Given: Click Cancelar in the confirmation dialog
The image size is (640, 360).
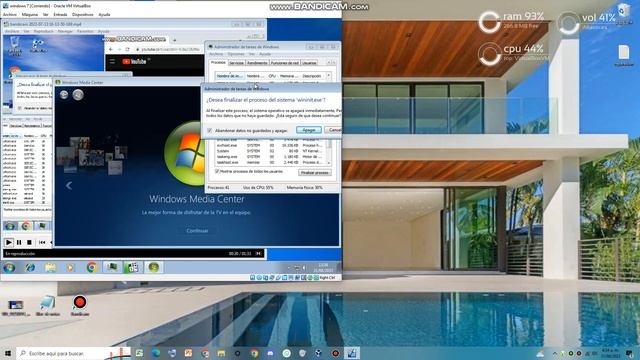Looking at the screenshot, I should point(333,130).
